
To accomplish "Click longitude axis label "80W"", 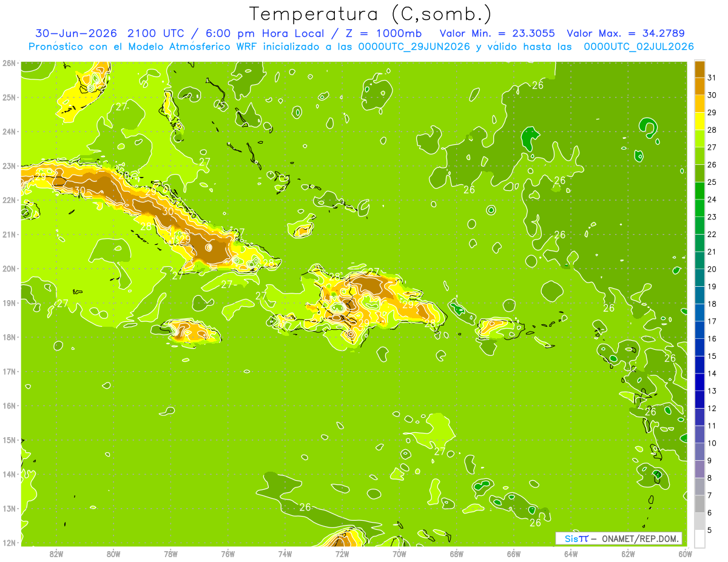I will coord(113,554).
